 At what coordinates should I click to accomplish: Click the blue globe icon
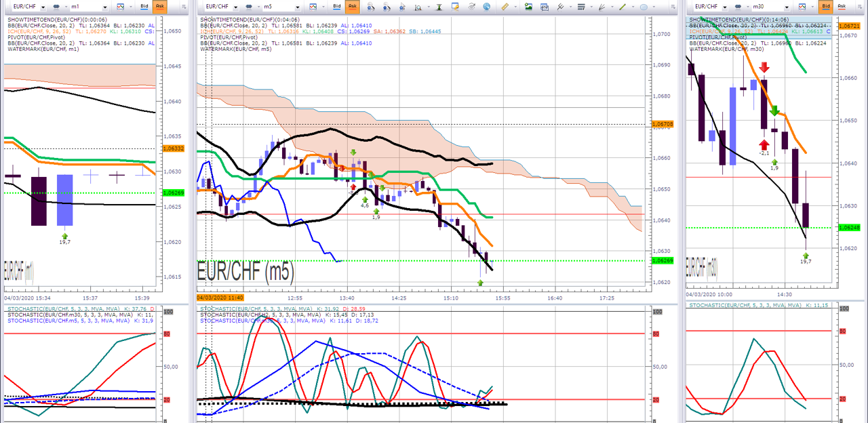pyautogui.click(x=486, y=6)
